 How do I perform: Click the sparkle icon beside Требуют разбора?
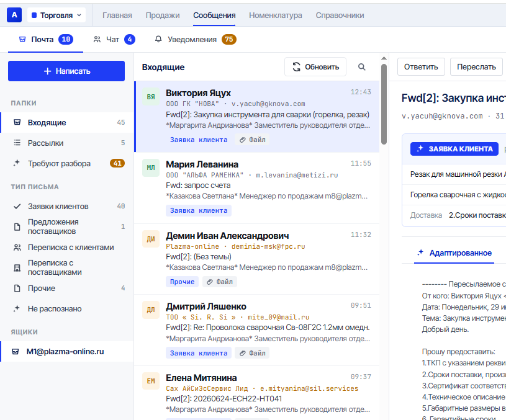pyautogui.click(x=17, y=163)
